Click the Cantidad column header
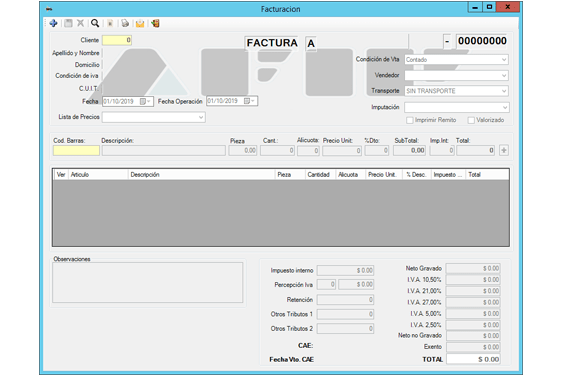The image size is (563, 375). pyautogui.click(x=320, y=175)
